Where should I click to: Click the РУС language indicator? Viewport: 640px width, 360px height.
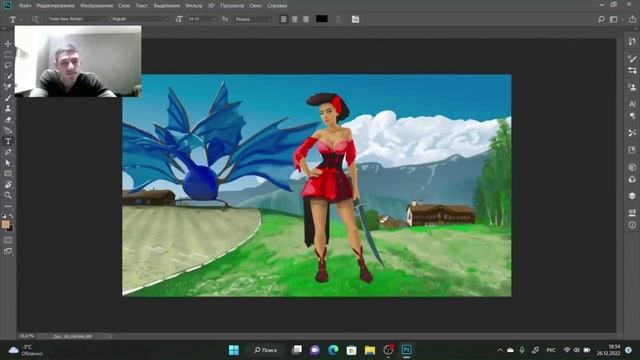551,350
